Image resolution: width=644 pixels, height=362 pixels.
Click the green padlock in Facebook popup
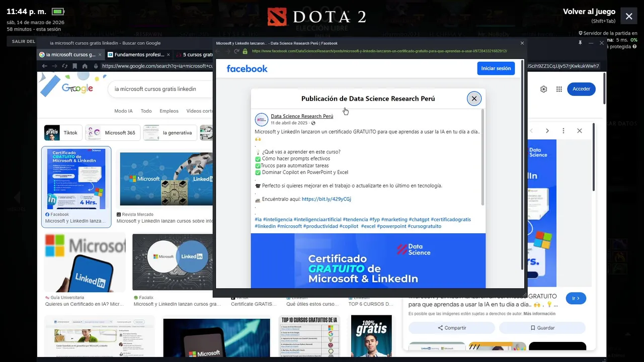245,51
